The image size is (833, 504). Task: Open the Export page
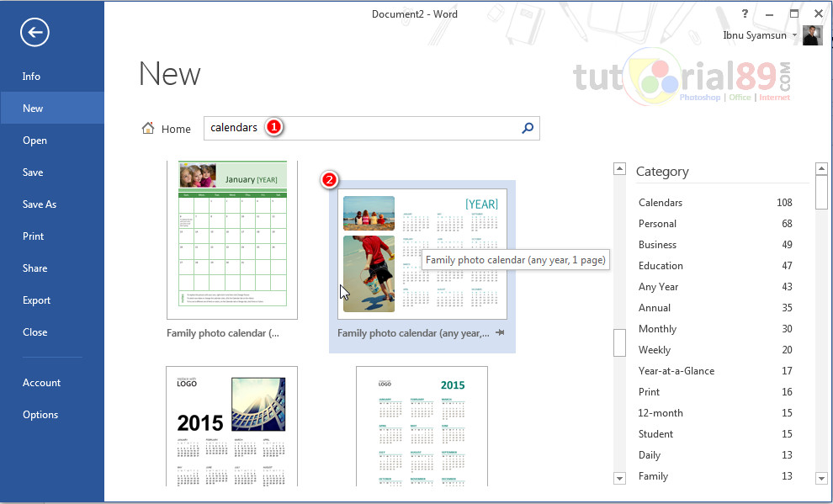[x=36, y=300]
